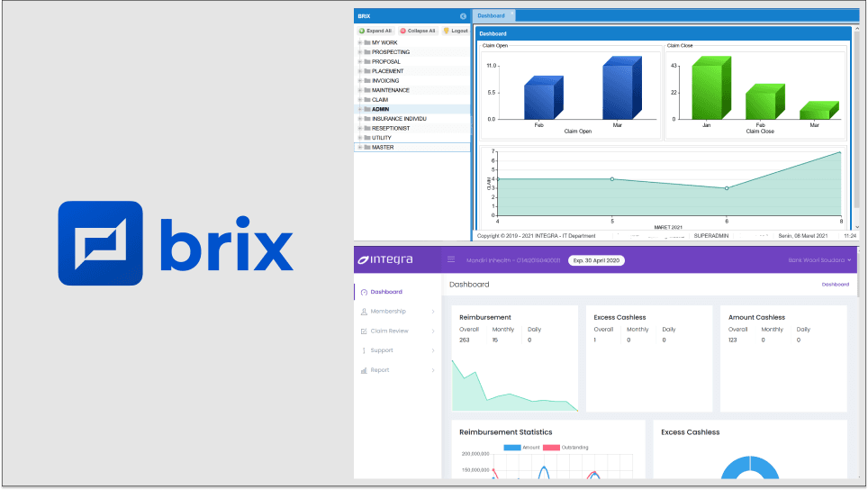Expand the CLAIM tree node
This screenshot has width=868, height=490.
pos(360,100)
